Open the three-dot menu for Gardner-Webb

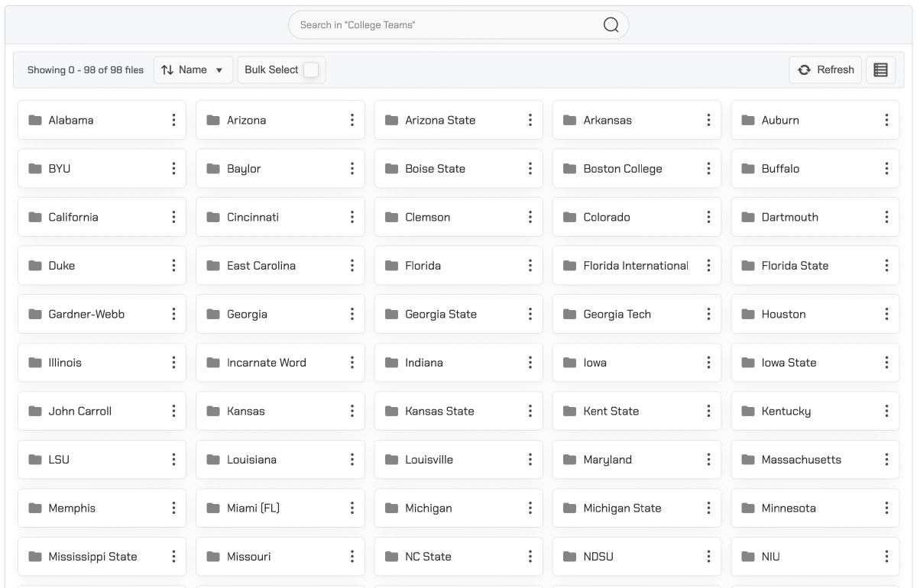[173, 314]
